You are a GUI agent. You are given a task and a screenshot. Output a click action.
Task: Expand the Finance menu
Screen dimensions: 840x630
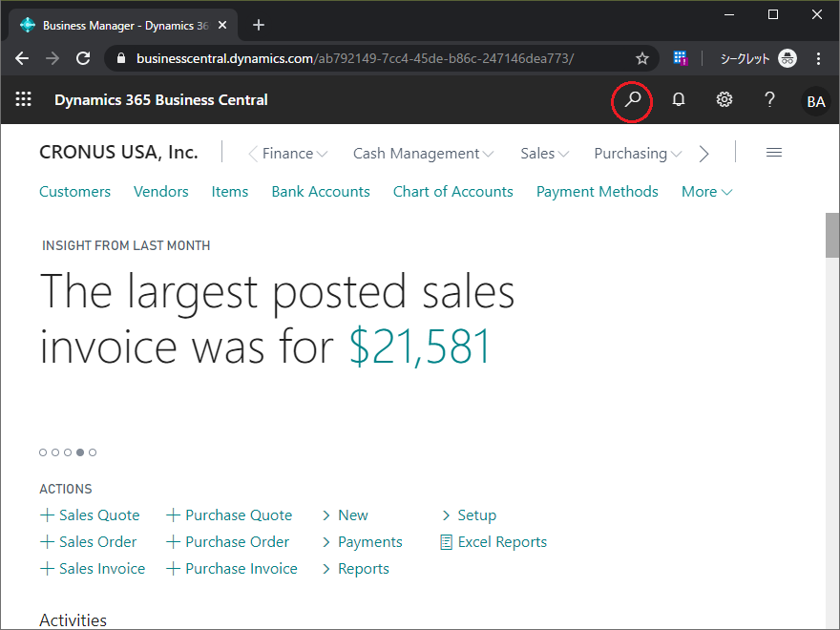294,154
